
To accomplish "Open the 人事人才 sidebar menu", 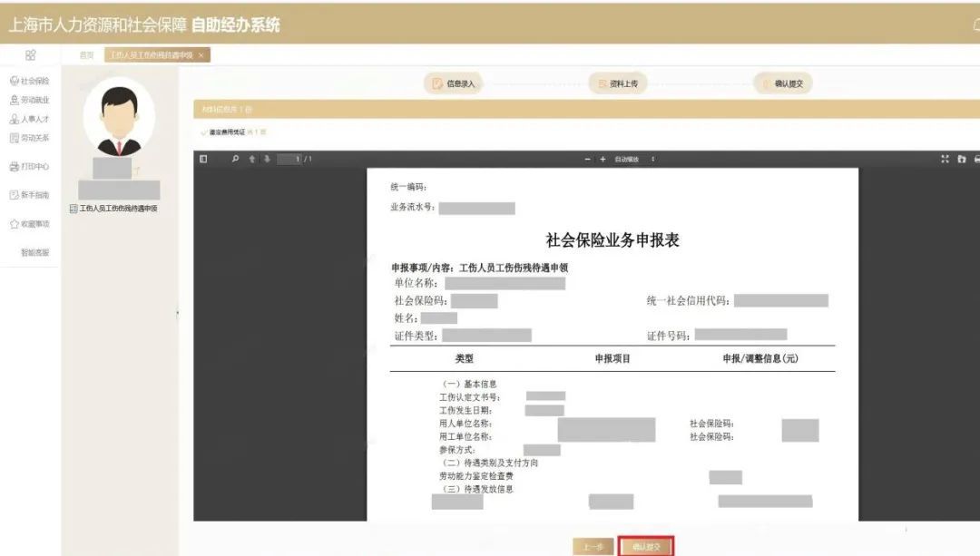I will coord(29,119).
